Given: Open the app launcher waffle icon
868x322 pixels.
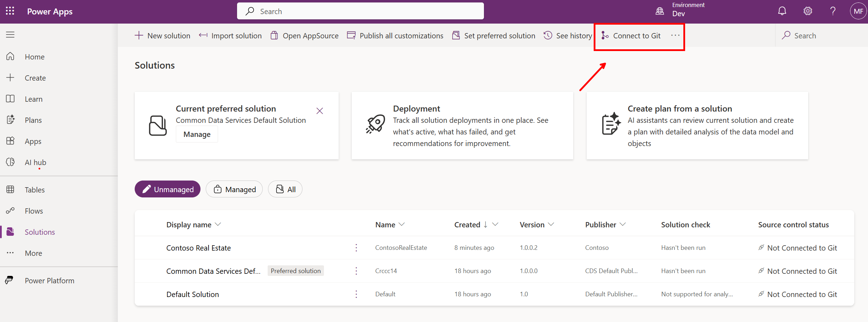Looking at the screenshot, I should 10,11.
